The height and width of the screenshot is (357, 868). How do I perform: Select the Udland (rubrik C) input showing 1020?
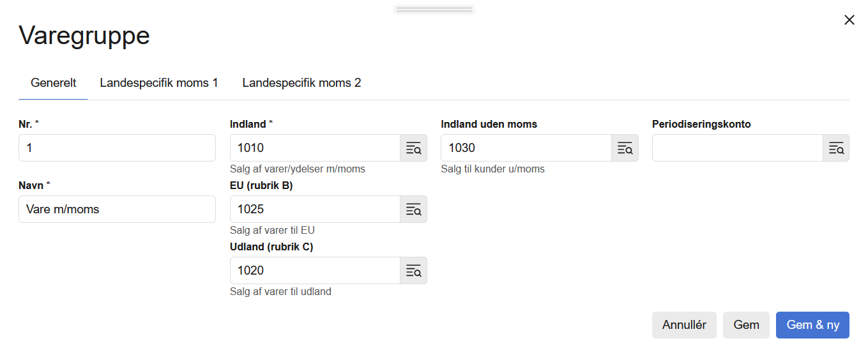click(315, 271)
